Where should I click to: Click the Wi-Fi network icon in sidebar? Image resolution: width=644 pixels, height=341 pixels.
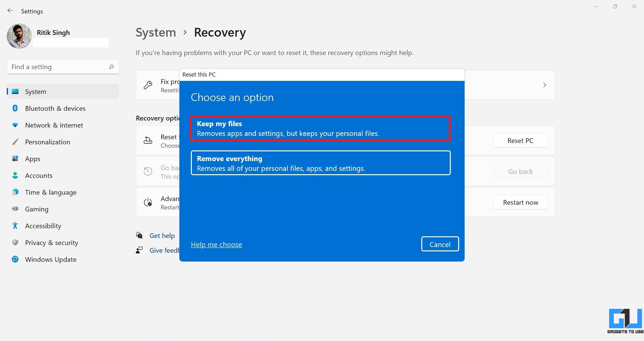coord(15,125)
